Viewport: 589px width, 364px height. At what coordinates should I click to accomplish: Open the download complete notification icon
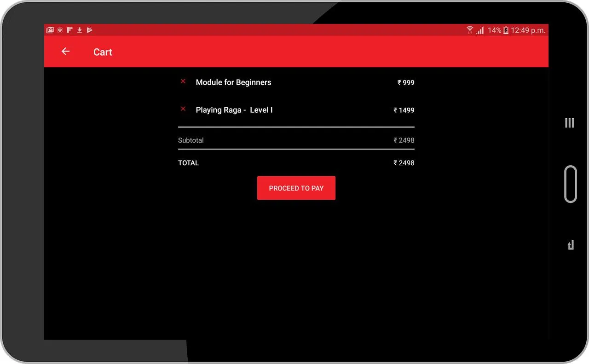tap(79, 29)
